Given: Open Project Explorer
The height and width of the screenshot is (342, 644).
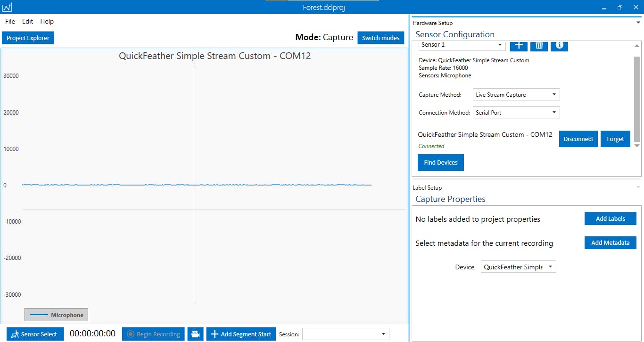Looking at the screenshot, I should 28,38.
